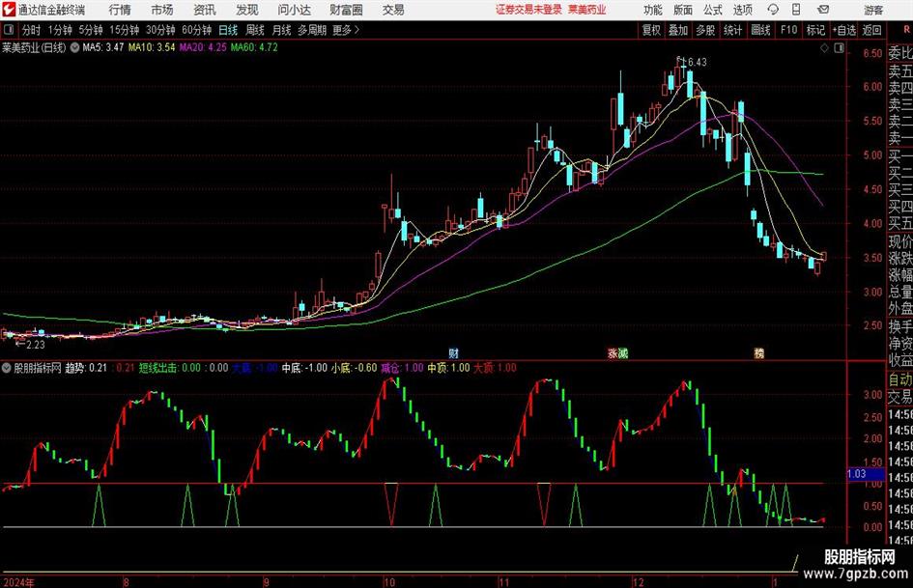Add stock via +自选 button

(843, 30)
